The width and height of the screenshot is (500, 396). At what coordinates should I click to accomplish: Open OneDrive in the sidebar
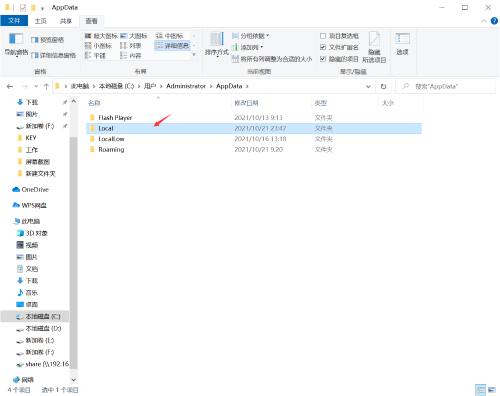[x=31, y=189]
